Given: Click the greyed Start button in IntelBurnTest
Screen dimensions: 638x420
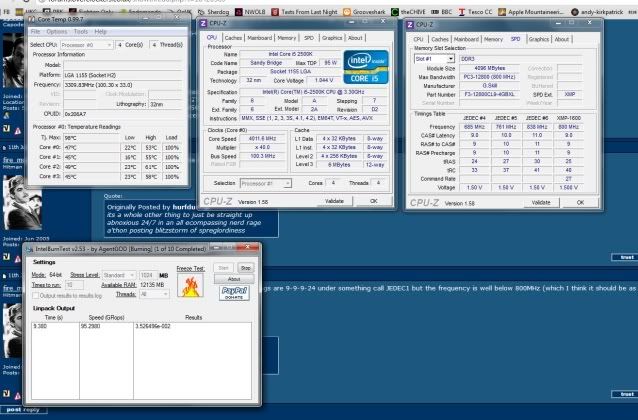Looking at the screenshot, I should click(223, 268).
